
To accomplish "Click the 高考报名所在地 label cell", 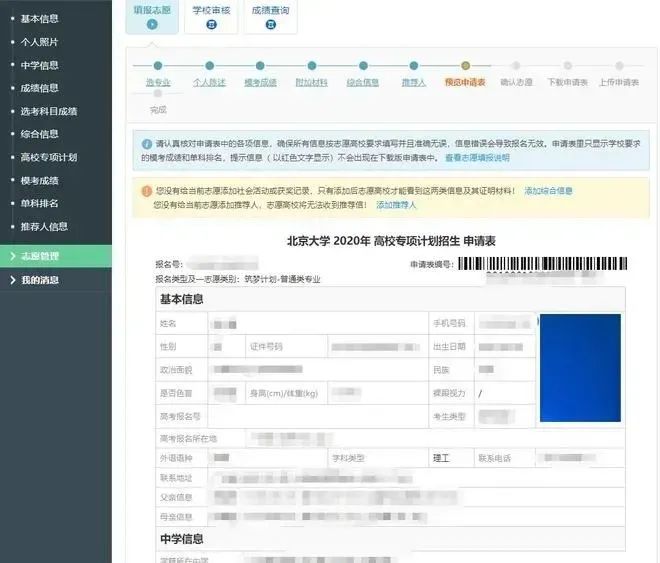I will coord(200,438).
